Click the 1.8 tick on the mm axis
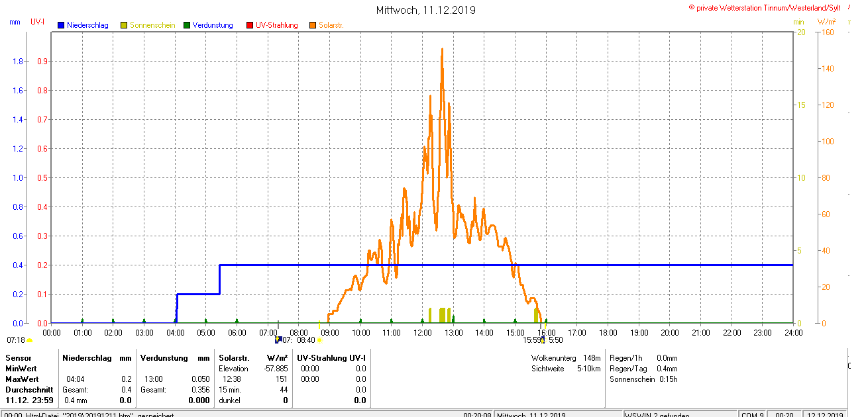This screenshot has height=417, width=868. pos(19,62)
